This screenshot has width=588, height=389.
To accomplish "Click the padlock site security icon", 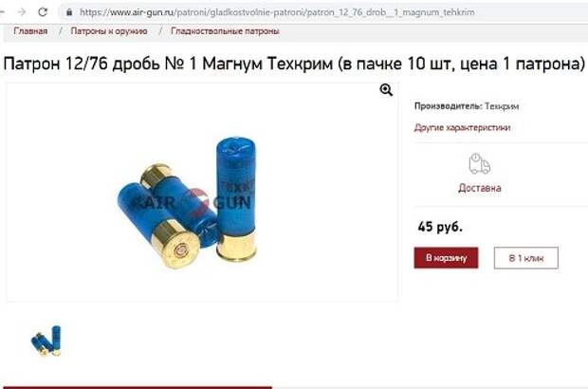I will [69, 12].
